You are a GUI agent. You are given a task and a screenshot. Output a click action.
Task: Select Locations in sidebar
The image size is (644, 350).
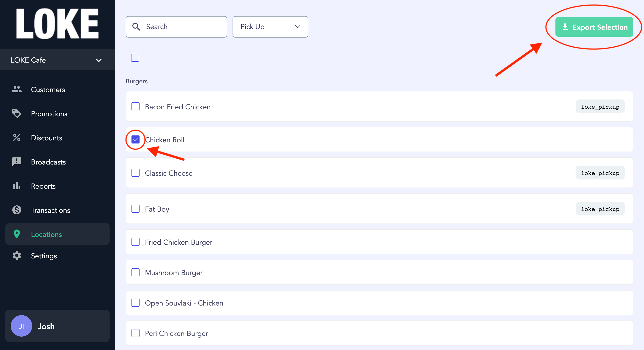[57, 234]
